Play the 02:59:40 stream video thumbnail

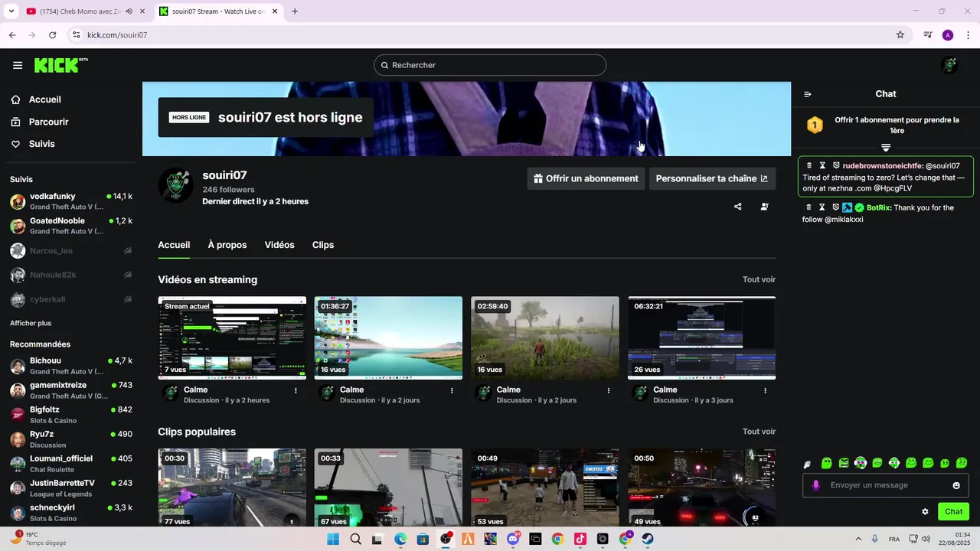tap(545, 337)
